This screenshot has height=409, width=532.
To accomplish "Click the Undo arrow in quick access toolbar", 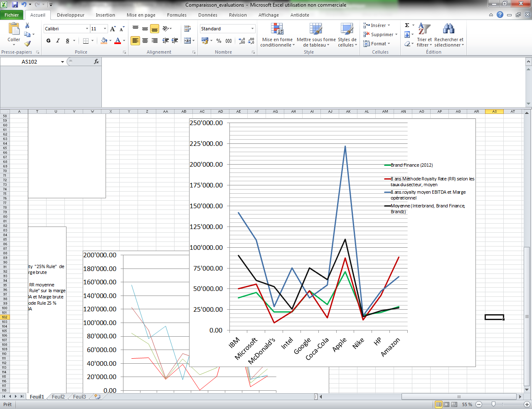I will point(24,5).
